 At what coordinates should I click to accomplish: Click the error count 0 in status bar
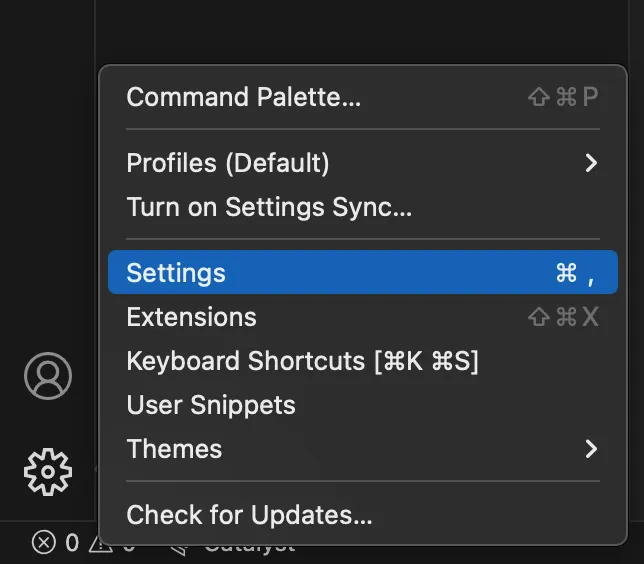tap(72, 543)
